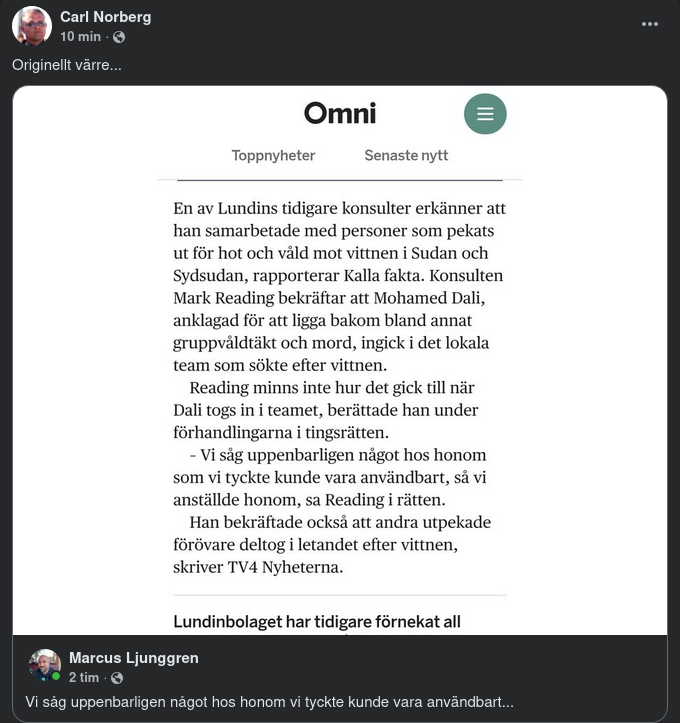
Task: Click the globe privacy icon beside "10 min"
Action: pos(119,37)
